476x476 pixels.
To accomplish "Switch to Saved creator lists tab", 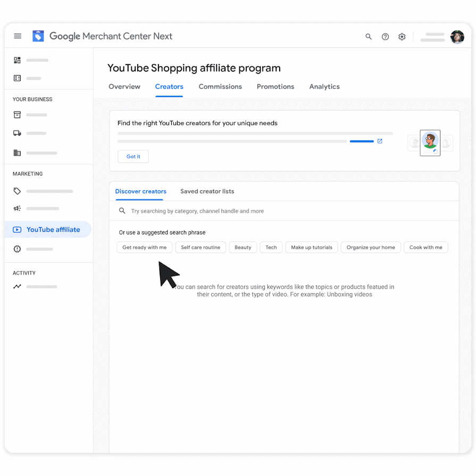I will pyautogui.click(x=207, y=191).
